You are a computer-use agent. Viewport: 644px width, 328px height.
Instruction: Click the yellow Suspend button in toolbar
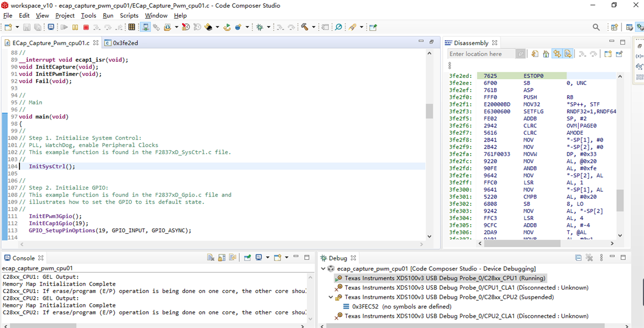pos(75,27)
